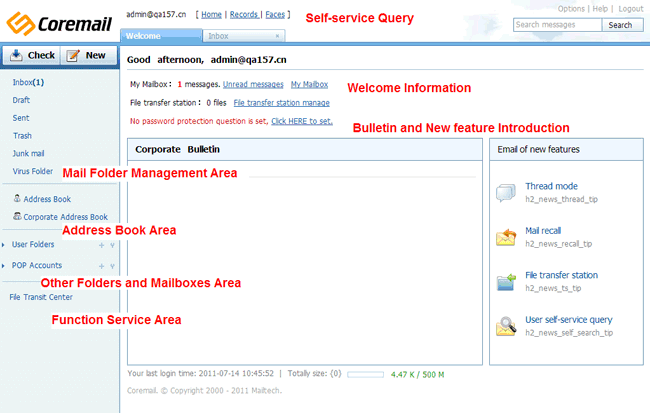
Task: Close the Inbox tab with its x icon
Action: click(276, 36)
